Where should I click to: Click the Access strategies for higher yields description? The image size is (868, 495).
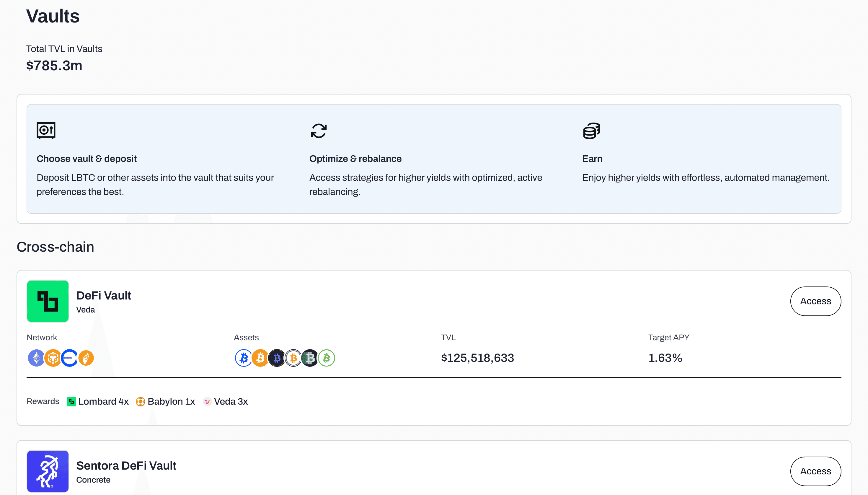click(x=425, y=185)
